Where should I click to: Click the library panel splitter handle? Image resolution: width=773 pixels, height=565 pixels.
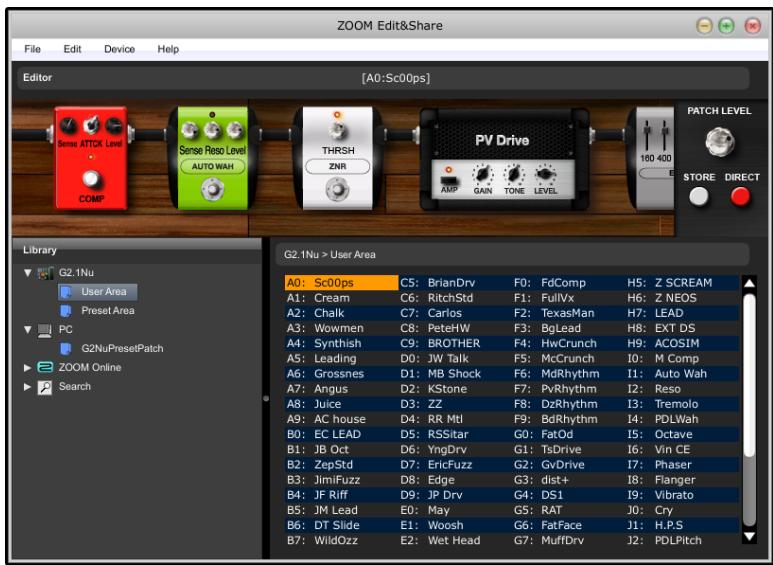click(266, 398)
